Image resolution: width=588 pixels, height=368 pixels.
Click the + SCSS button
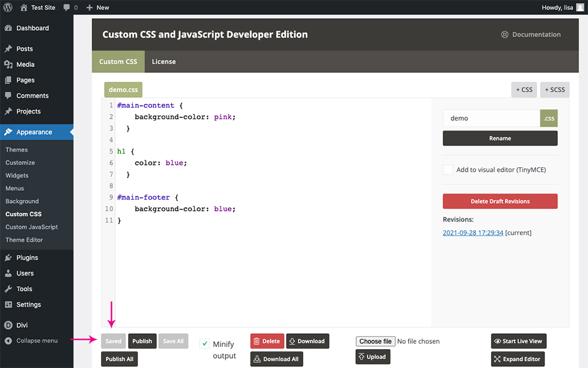coord(554,89)
